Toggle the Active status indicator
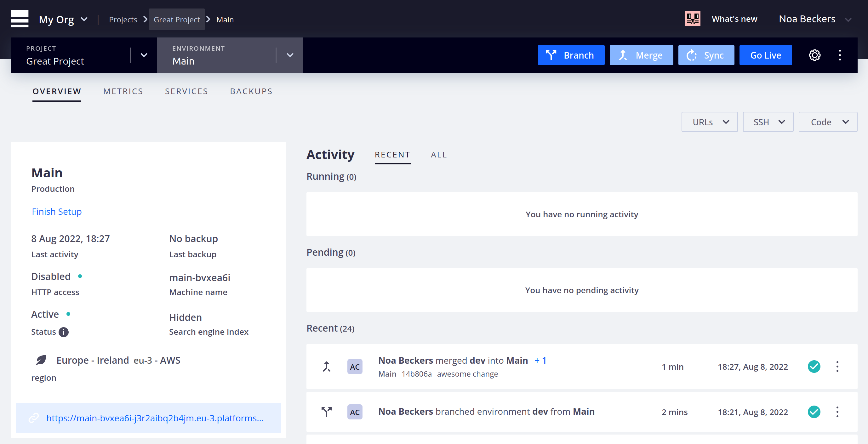Screen dimensions: 868x444 coord(68,314)
